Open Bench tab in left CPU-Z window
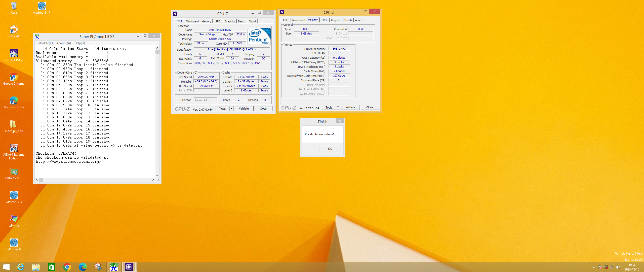644x272 pixels. click(242, 21)
